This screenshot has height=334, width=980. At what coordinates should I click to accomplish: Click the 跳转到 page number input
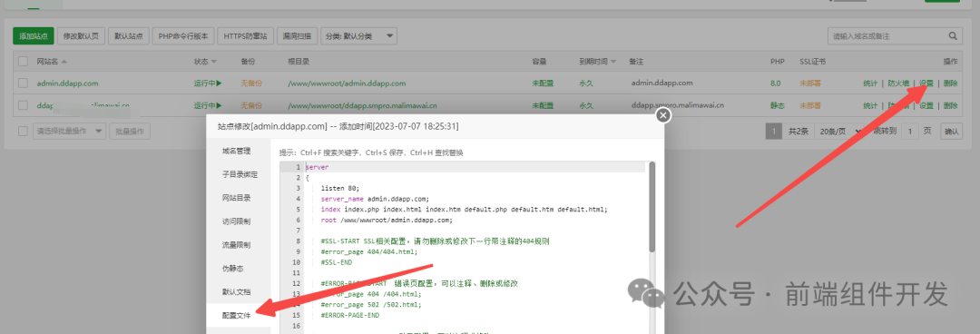910,132
